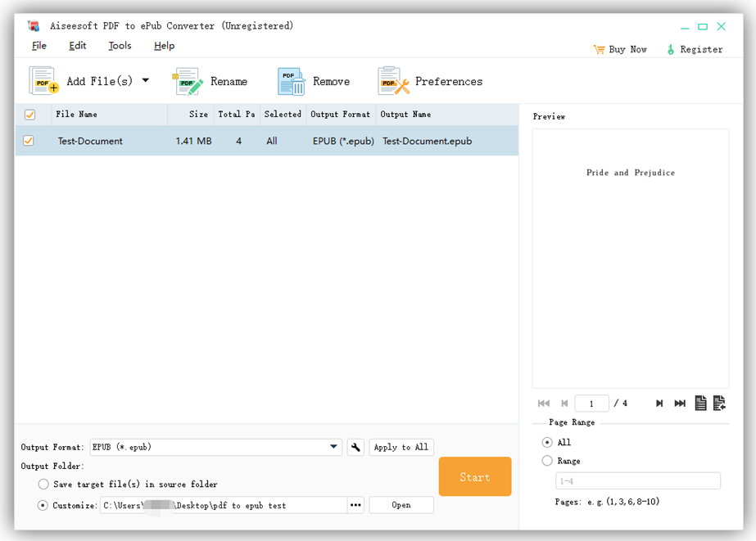Click the Open folder button
The height and width of the screenshot is (541, 756).
401,505
